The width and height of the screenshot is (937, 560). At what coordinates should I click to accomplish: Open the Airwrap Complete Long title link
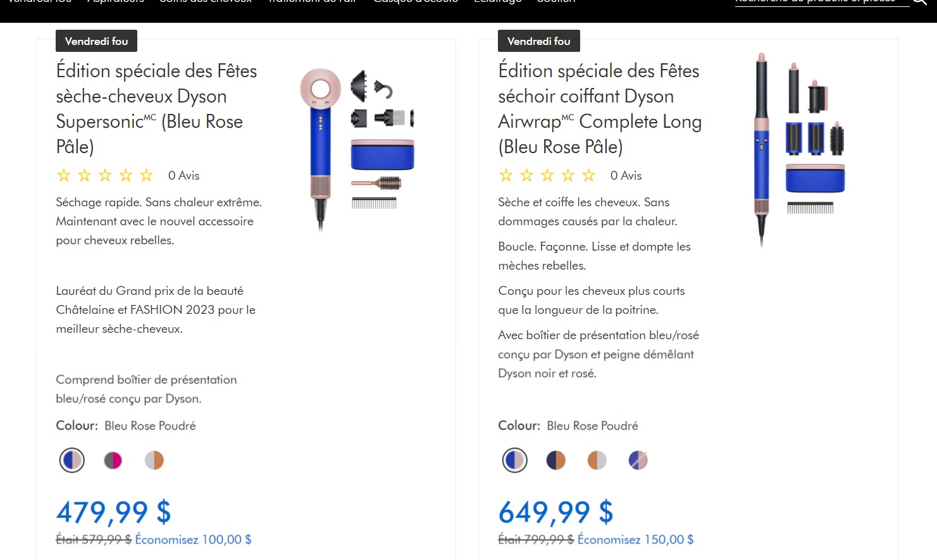click(600, 108)
